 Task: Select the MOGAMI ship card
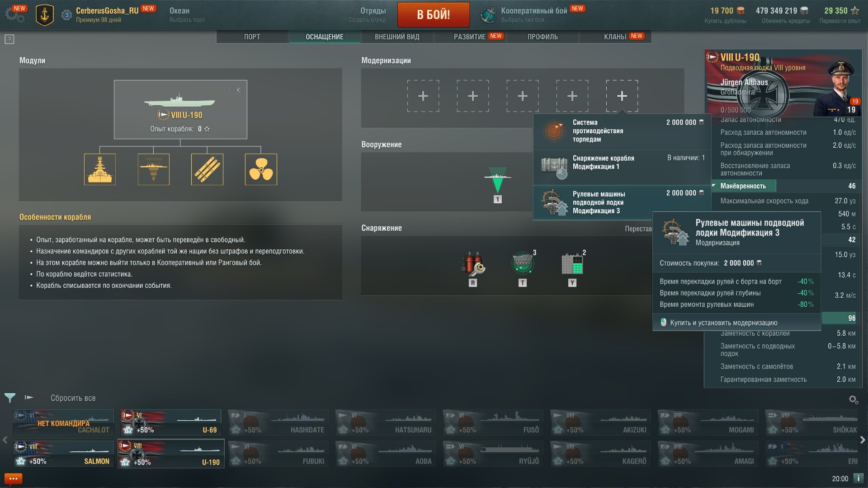pyautogui.click(x=708, y=422)
